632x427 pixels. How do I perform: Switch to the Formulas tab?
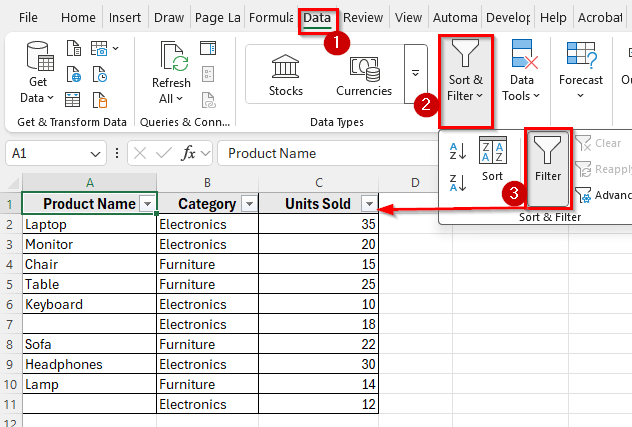click(x=271, y=18)
